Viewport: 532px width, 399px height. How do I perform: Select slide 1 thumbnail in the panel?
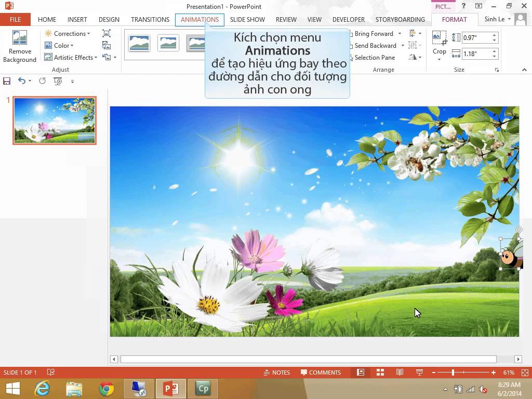(x=55, y=120)
